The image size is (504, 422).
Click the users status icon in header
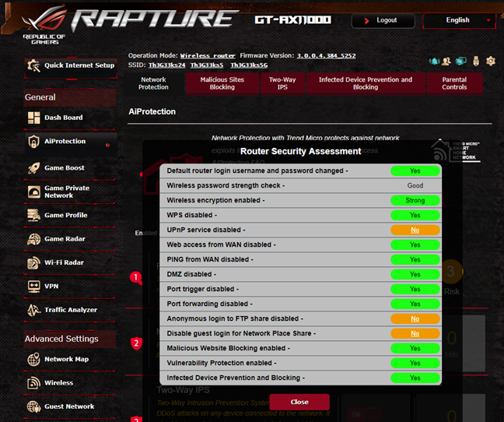click(446, 61)
